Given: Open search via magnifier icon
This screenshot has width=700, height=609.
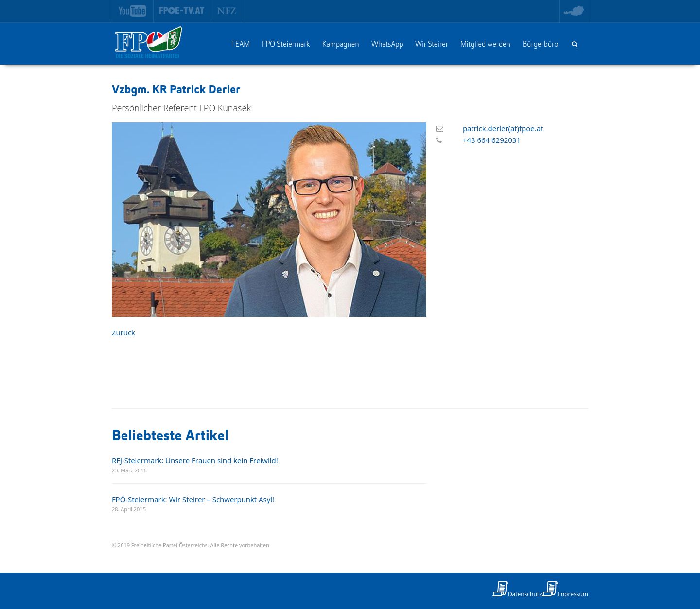Looking at the screenshot, I should coord(575,44).
